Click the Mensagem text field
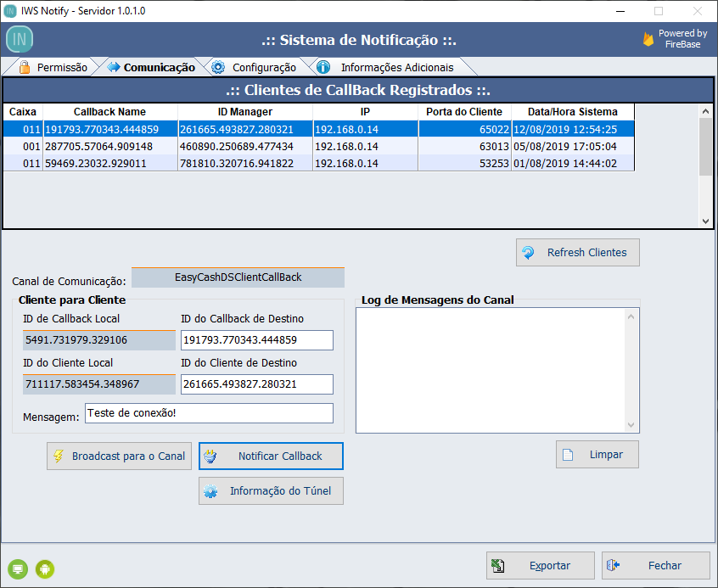The width and height of the screenshot is (718, 588). 209,413
